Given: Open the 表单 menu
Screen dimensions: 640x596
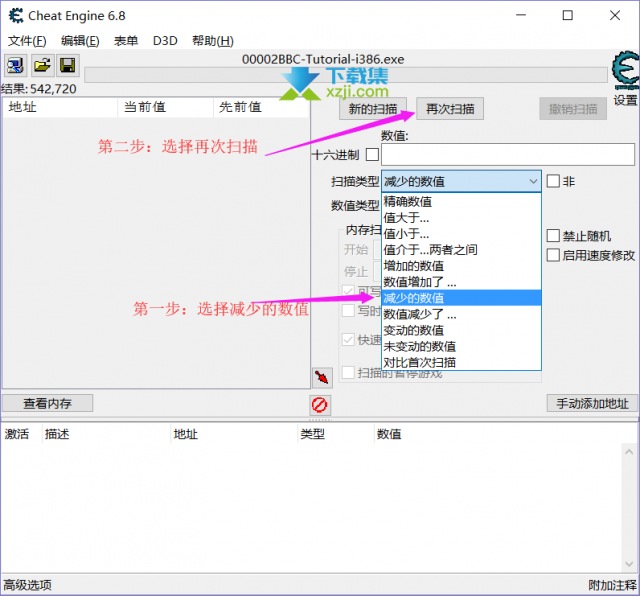Looking at the screenshot, I should pos(126,41).
